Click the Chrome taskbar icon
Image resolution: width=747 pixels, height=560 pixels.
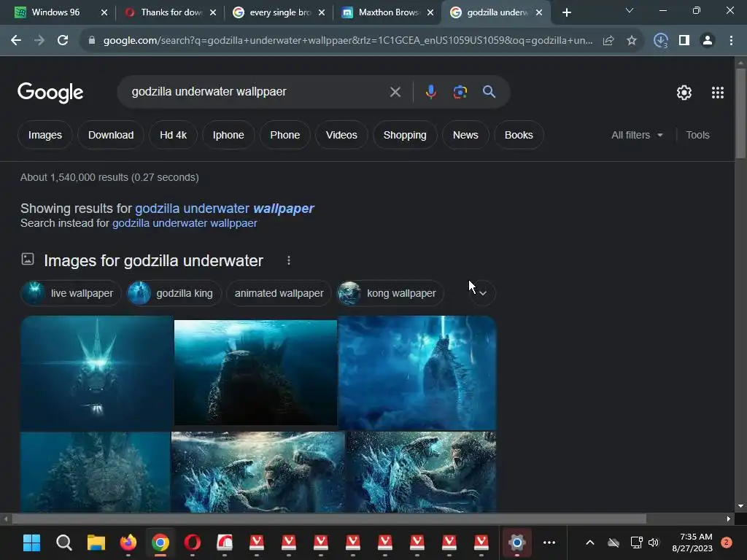pos(160,542)
